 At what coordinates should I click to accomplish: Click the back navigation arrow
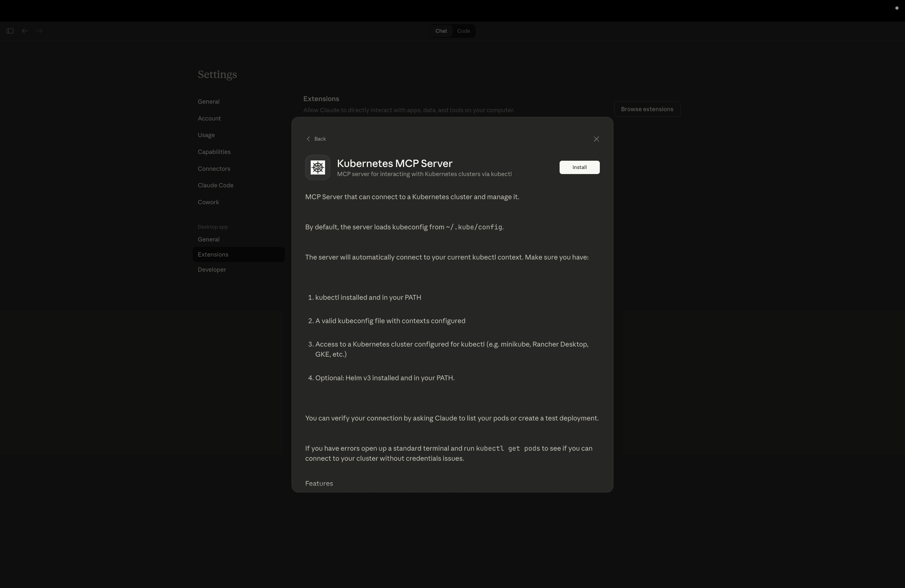(25, 31)
